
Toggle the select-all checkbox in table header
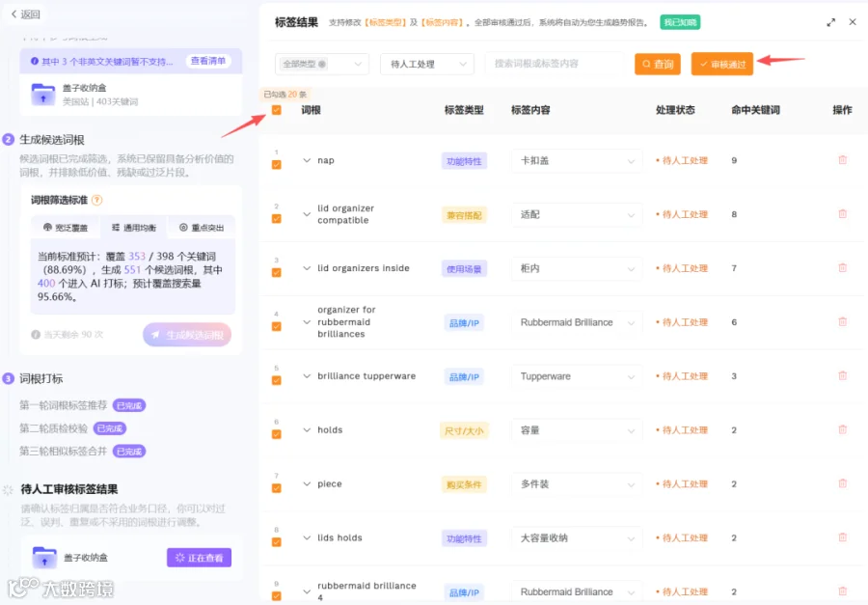[276, 110]
